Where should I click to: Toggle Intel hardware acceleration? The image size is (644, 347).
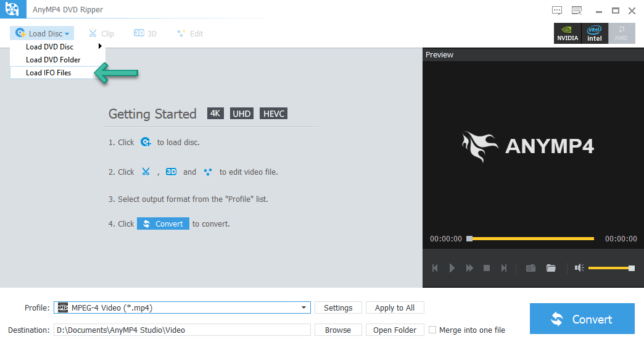(x=594, y=33)
